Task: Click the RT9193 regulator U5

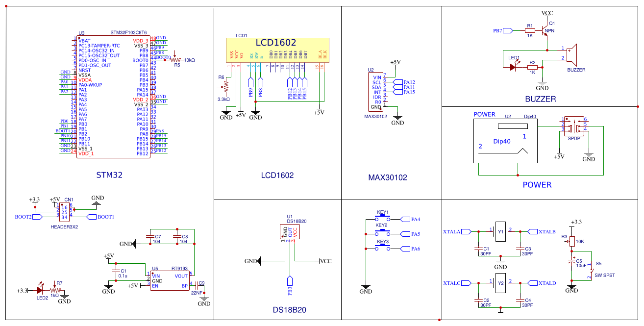Action: point(169,281)
